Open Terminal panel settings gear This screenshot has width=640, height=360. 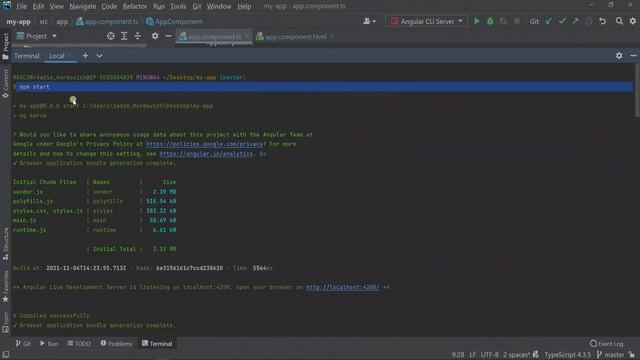619,56
